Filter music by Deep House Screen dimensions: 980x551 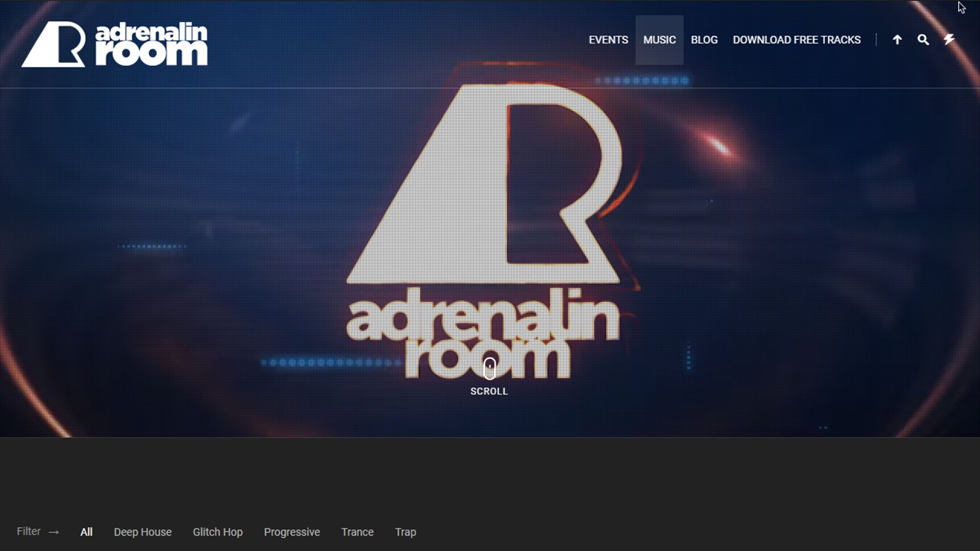click(143, 532)
